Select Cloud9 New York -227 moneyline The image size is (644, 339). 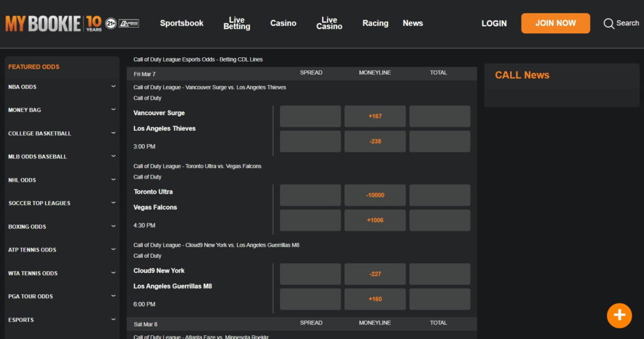[375, 274]
